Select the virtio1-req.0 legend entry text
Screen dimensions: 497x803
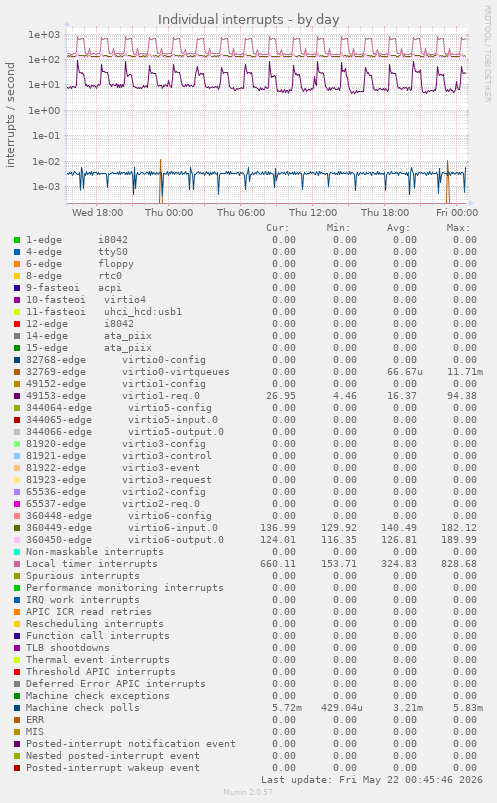[x=161, y=396]
